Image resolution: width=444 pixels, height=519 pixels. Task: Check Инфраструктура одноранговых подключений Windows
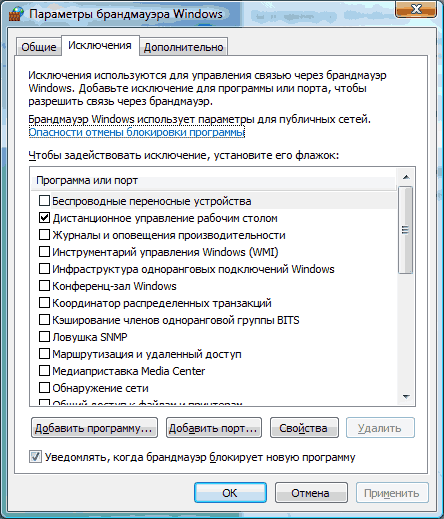pyautogui.click(x=44, y=269)
